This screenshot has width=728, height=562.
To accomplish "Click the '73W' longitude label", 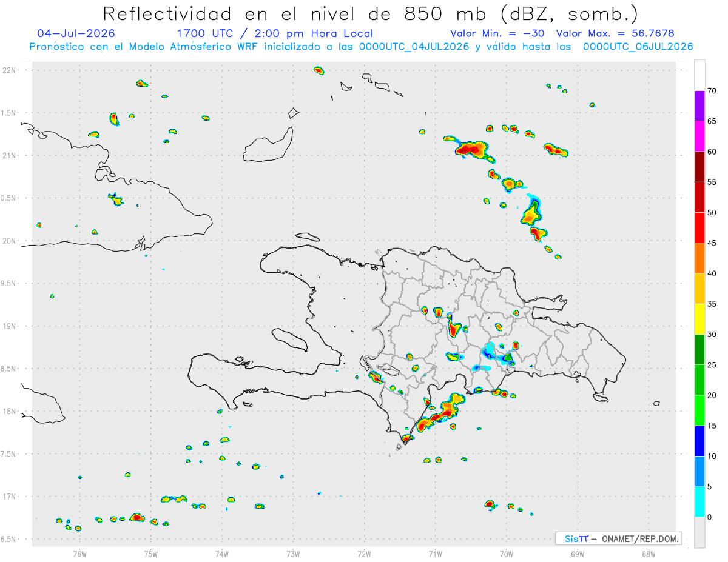I will tap(293, 554).
